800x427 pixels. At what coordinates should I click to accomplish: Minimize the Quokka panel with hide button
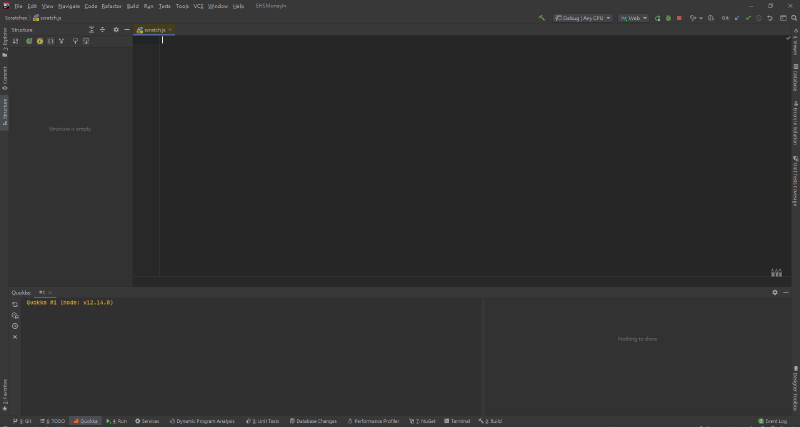pyautogui.click(x=786, y=292)
